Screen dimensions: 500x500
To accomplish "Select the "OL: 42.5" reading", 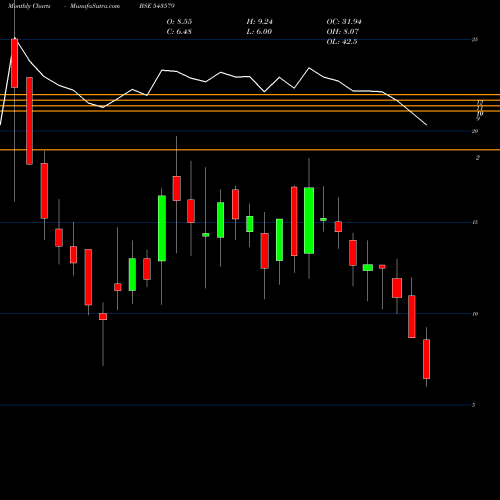I will [342, 42].
